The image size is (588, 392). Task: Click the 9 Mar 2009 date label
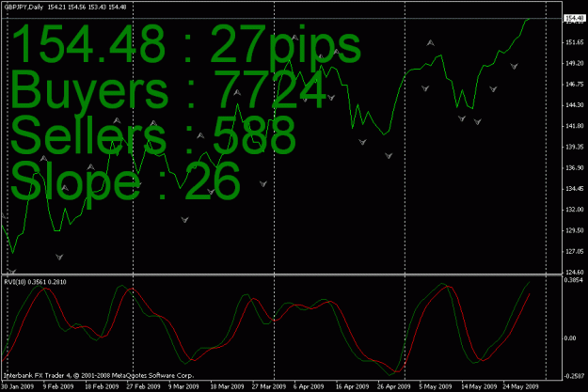coord(183,386)
